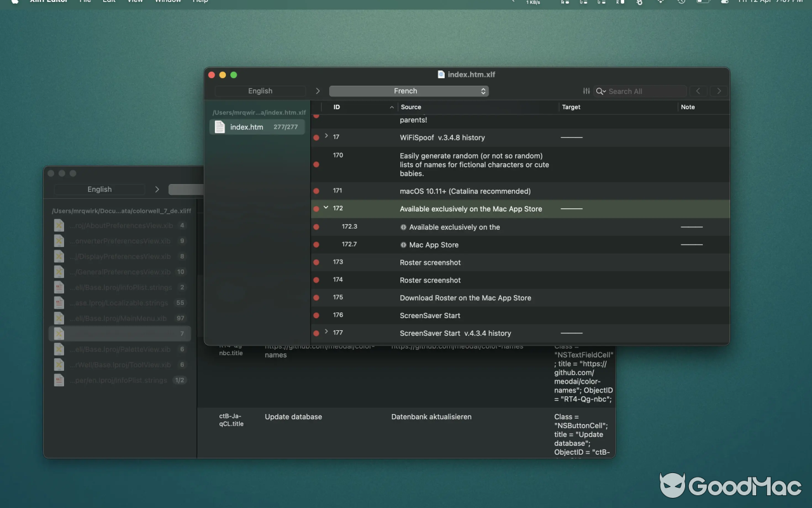This screenshot has width=812, height=508.
Task: Click the English source language button
Action: pyautogui.click(x=260, y=91)
